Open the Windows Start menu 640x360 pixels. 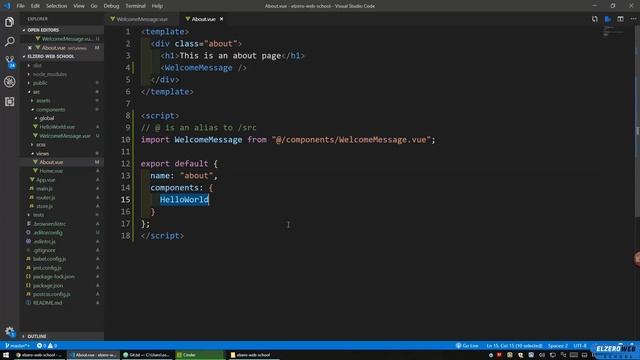6,355
